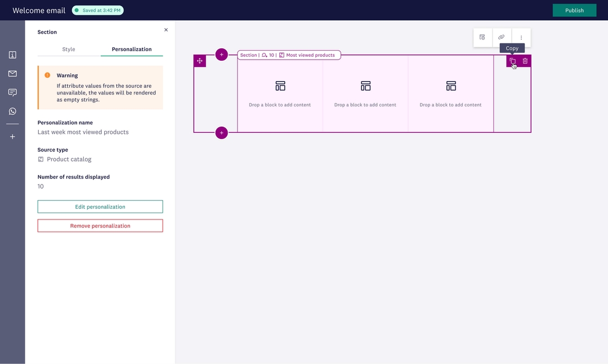Click Remove personalization
608x364 pixels.
click(100, 225)
